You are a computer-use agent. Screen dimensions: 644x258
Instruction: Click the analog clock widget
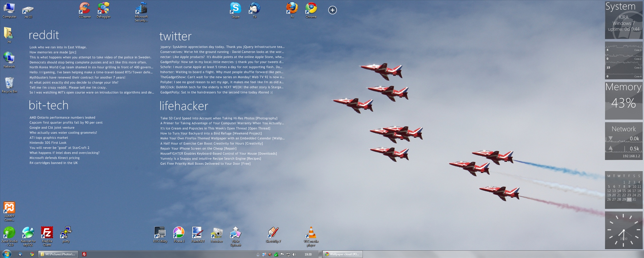click(x=624, y=230)
